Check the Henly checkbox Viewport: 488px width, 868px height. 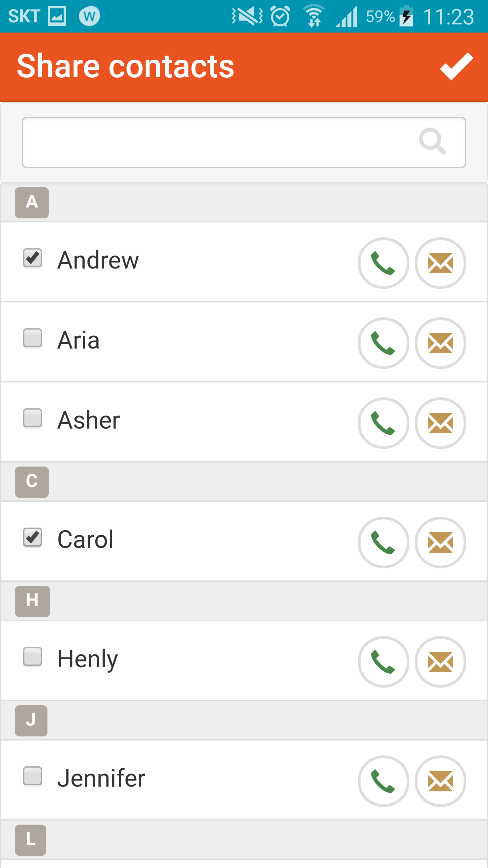click(x=33, y=657)
